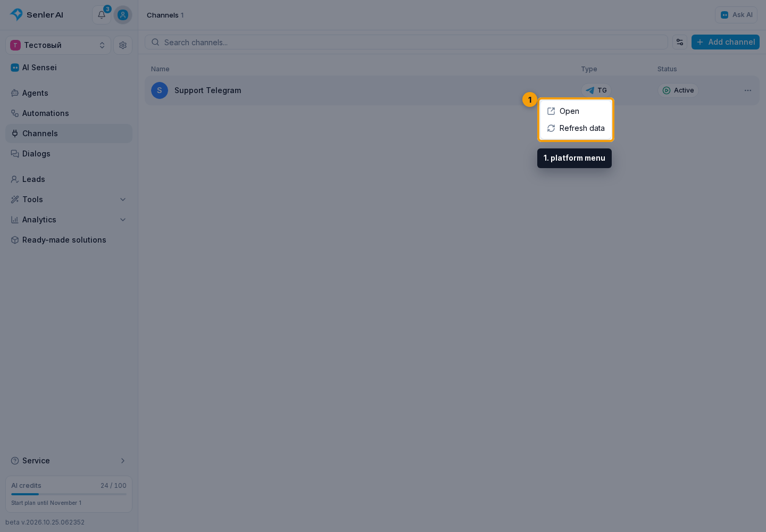Open Ready-made solutions
766x532 pixels.
point(69,240)
